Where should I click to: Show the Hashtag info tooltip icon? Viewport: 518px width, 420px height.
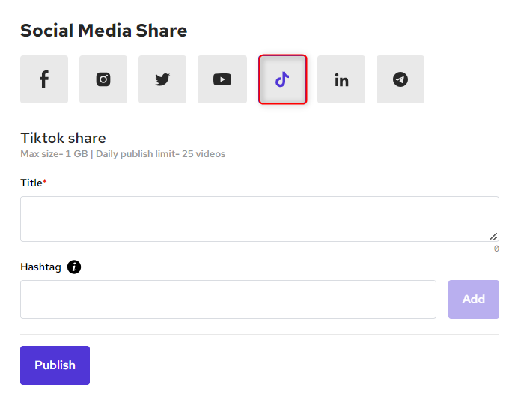pos(74,267)
